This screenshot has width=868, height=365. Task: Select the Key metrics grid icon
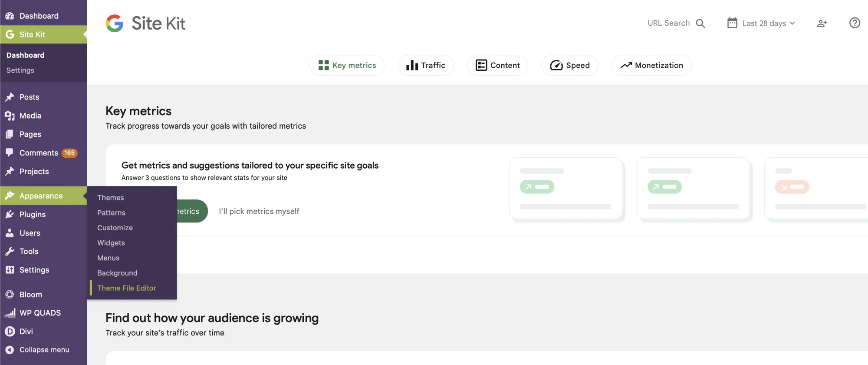[323, 65]
